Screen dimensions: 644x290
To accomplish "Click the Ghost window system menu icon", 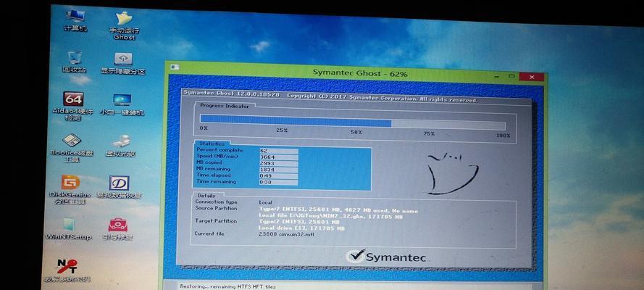I will pyautogui.click(x=175, y=74).
